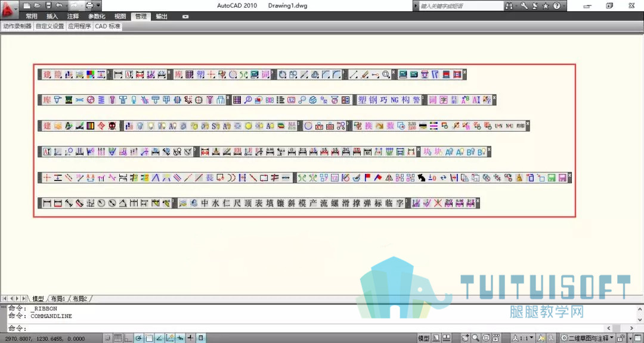Click the 水 toolbar icon

pyautogui.click(x=216, y=203)
